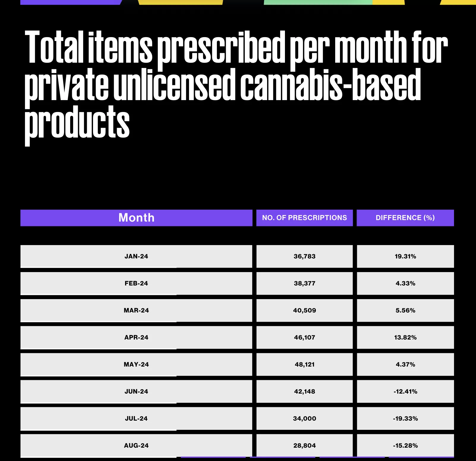476x461 pixels.
Task: Click the 28,804 prescriptions cell
Action: pos(305,446)
